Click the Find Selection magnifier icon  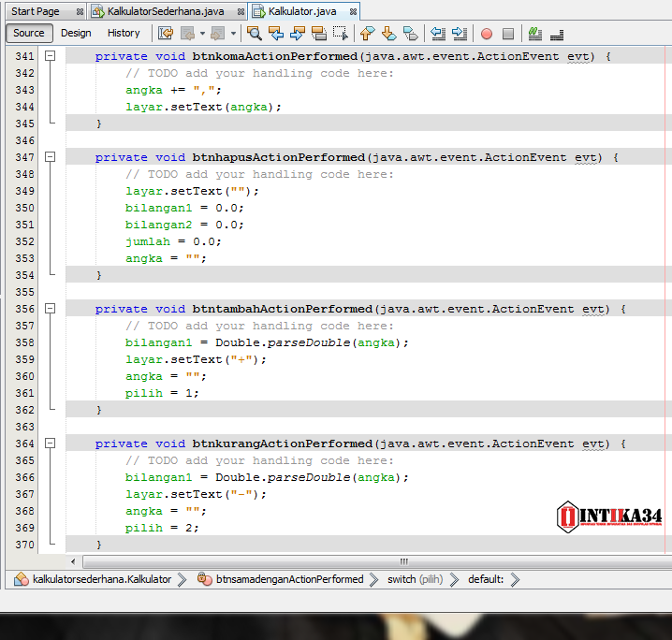pos(255,33)
